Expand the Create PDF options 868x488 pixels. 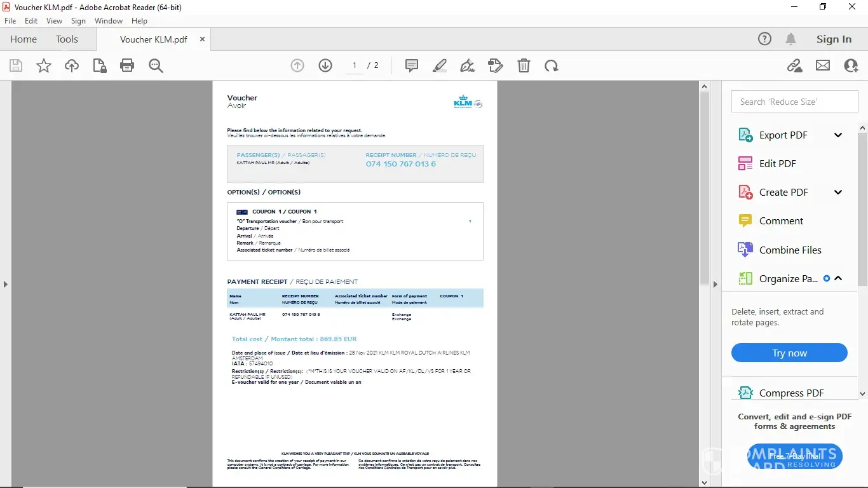(838, 192)
